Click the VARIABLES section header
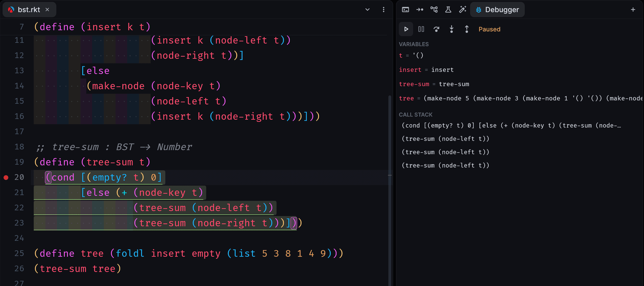644x286 pixels. click(414, 44)
